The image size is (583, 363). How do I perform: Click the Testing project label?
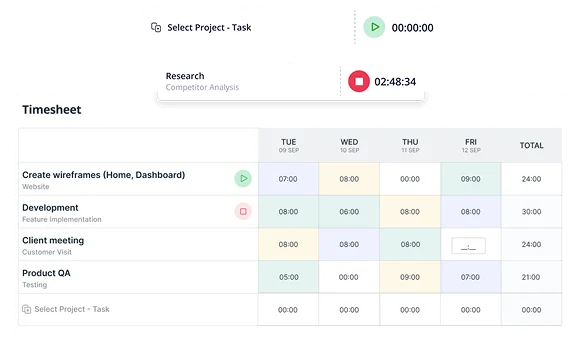[35, 285]
